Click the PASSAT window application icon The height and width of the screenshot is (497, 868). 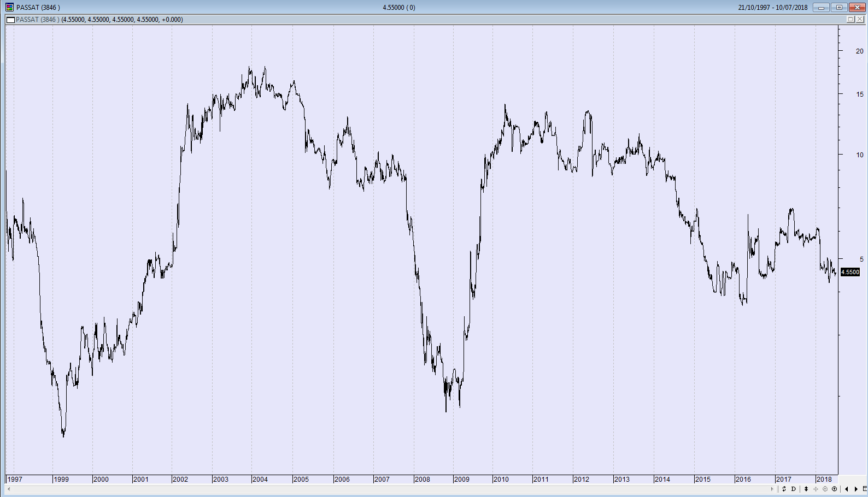click(9, 7)
